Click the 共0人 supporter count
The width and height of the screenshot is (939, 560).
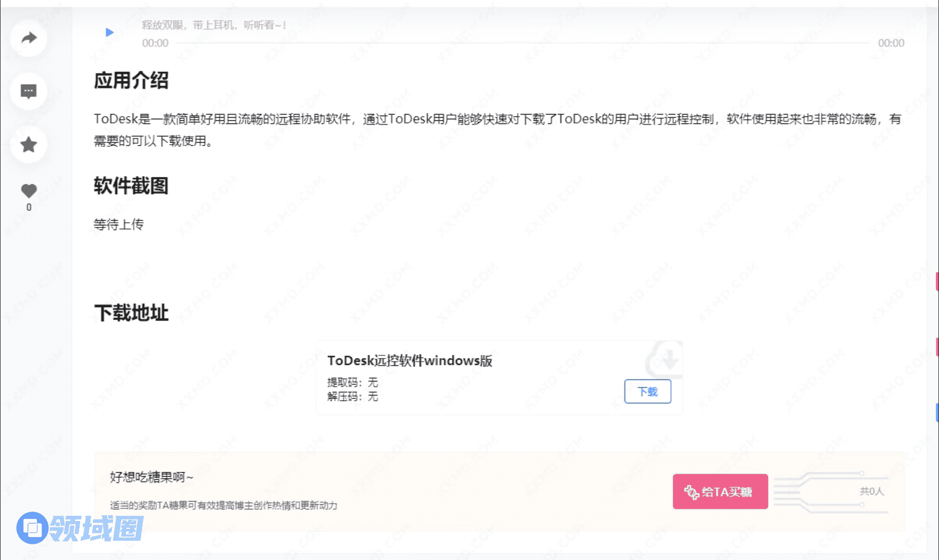point(871,491)
